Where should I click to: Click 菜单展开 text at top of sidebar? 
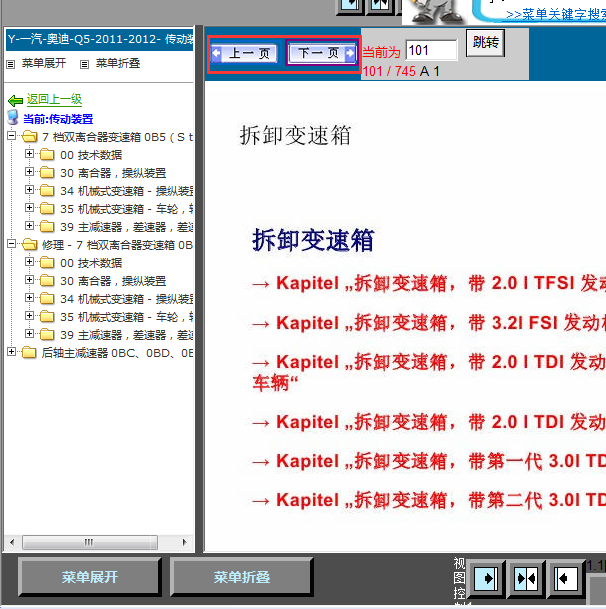(x=44, y=63)
